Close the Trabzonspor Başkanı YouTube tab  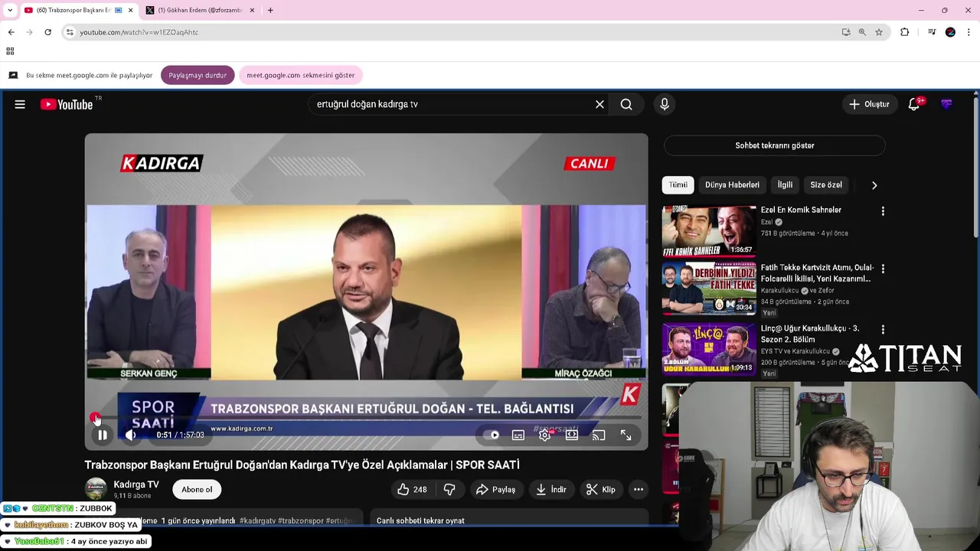pos(131,10)
